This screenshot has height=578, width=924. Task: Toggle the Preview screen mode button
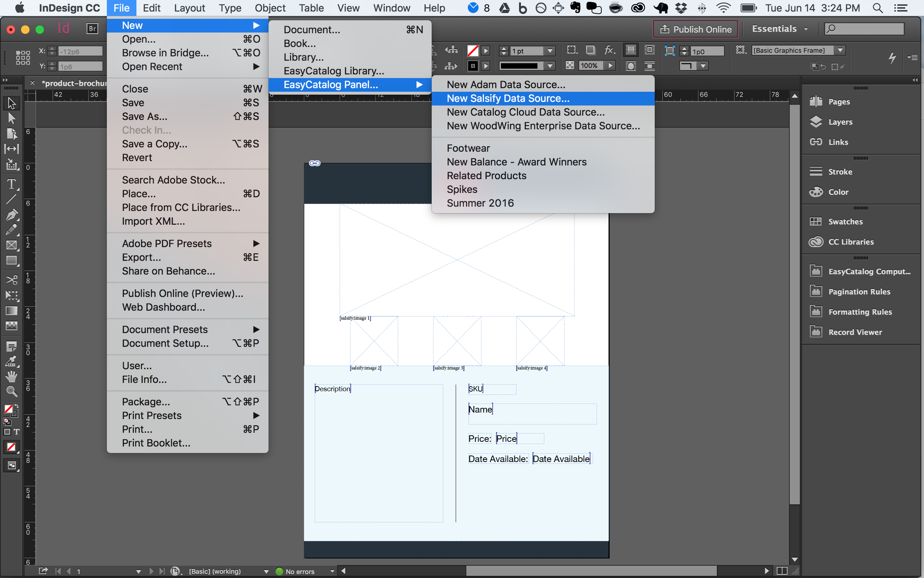(12, 466)
